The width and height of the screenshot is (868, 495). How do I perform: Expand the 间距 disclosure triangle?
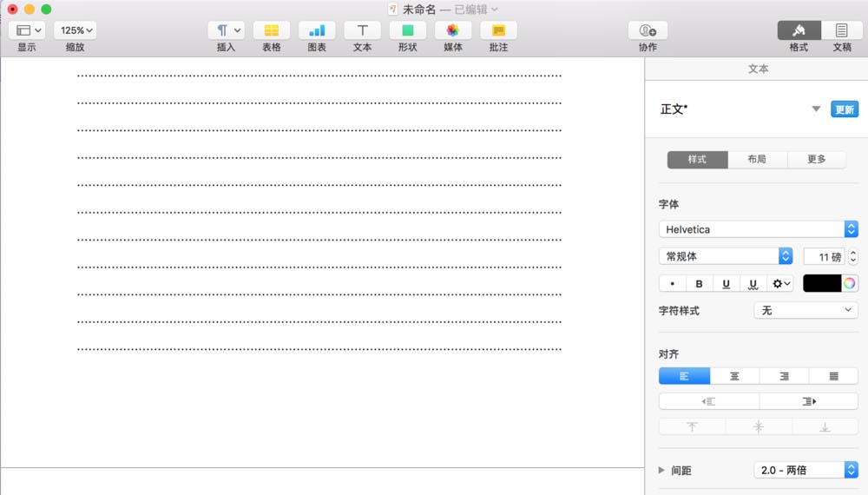click(663, 470)
